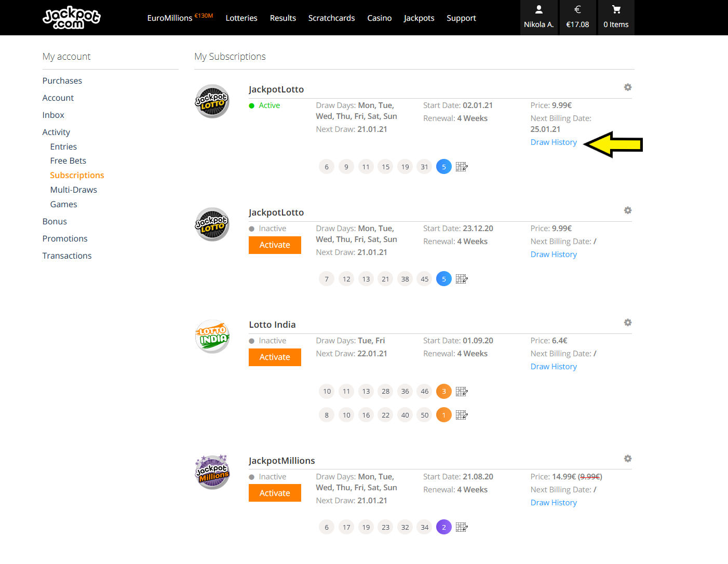Click orange bonus ball 3 of Lotto India
728x564 pixels.
coord(444,392)
